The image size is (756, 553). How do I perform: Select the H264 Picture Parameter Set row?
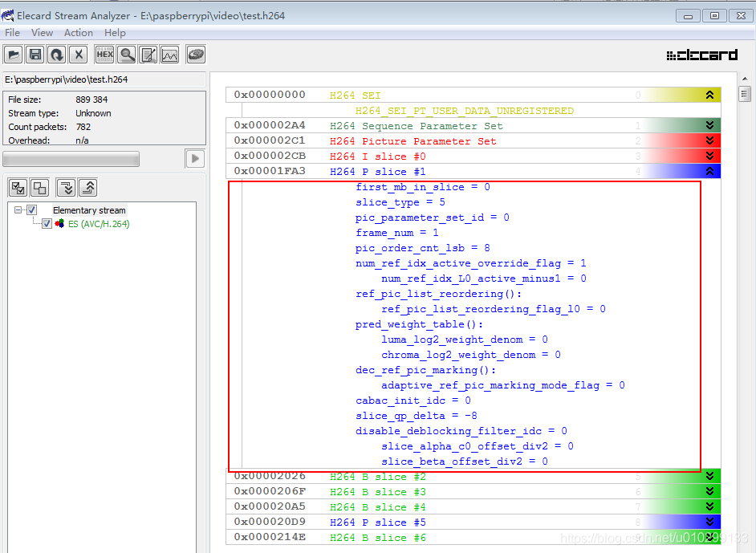click(473, 140)
